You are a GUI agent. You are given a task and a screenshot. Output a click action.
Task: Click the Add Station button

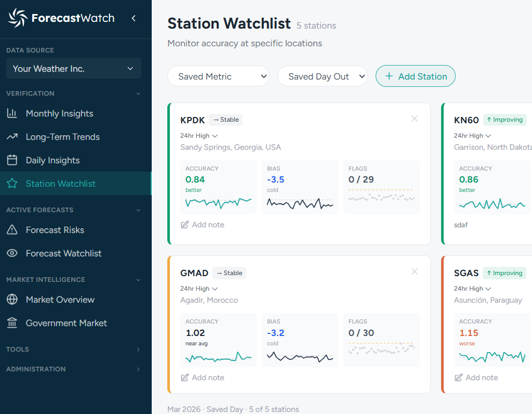(x=415, y=76)
